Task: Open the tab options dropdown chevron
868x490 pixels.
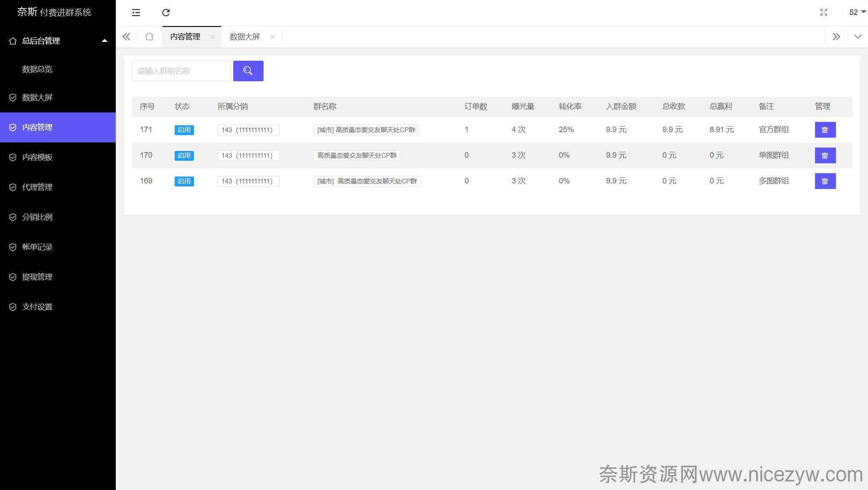Action: point(857,36)
